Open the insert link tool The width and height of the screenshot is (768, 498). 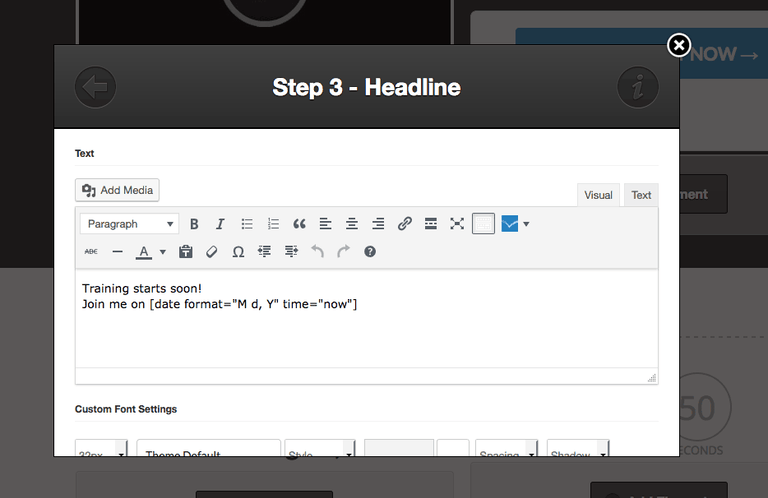[405, 224]
